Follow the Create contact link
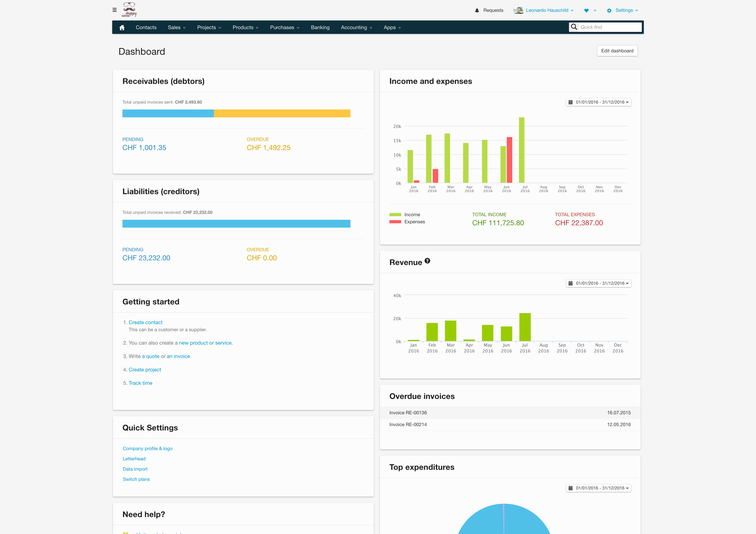756x534 pixels. point(145,322)
